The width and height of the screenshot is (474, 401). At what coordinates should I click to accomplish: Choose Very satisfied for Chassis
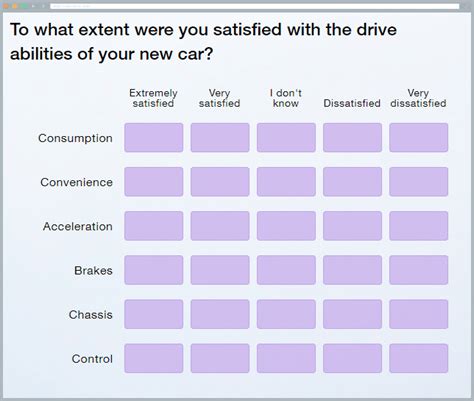tap(220, 314)
